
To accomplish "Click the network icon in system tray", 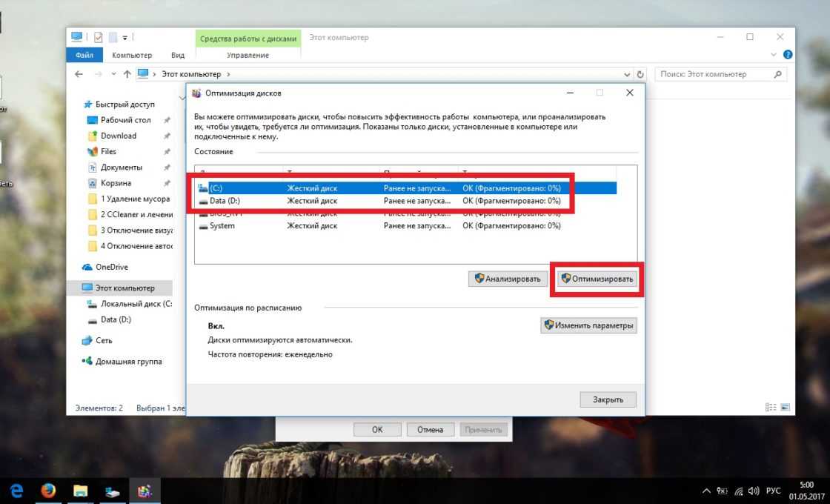I will click(x=738, y=491).
